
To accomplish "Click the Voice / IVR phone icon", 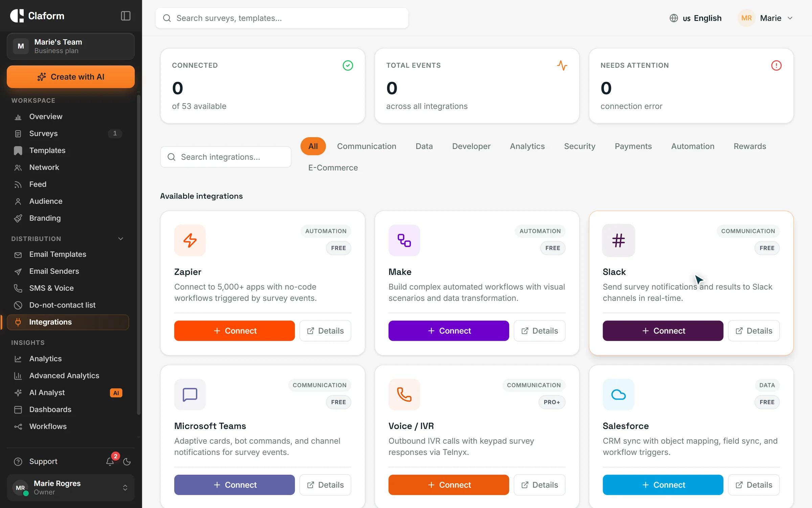I will tap(404, 395).
